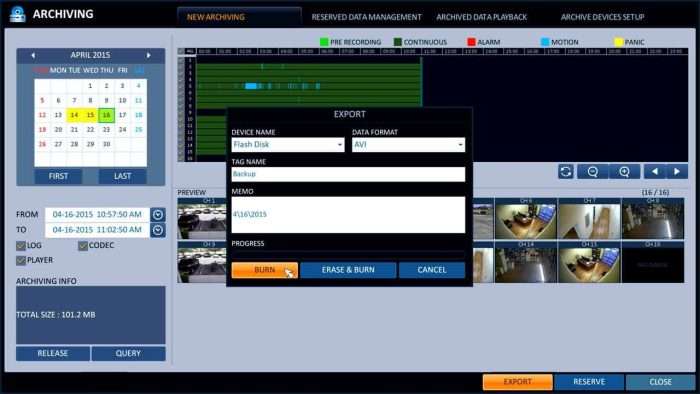Click the Panic yellow legend swatch
The height and width of the screenshot is (394, 700).
[618, 42]
